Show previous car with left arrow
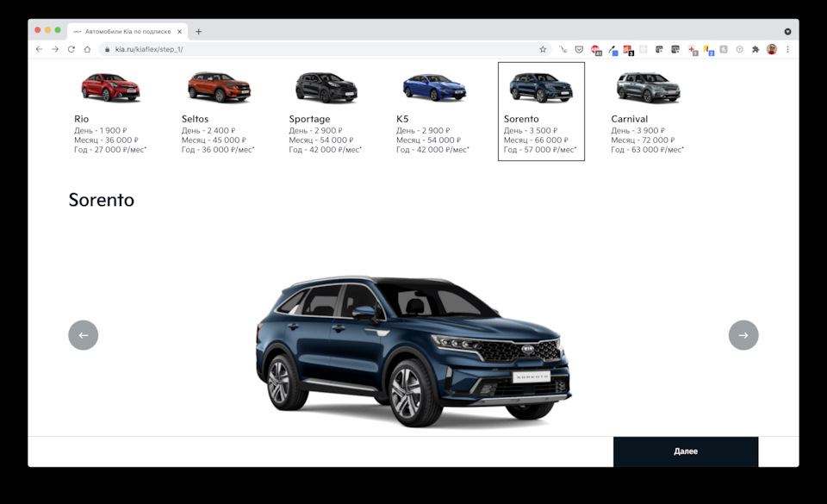 click(x=84, y=335)
